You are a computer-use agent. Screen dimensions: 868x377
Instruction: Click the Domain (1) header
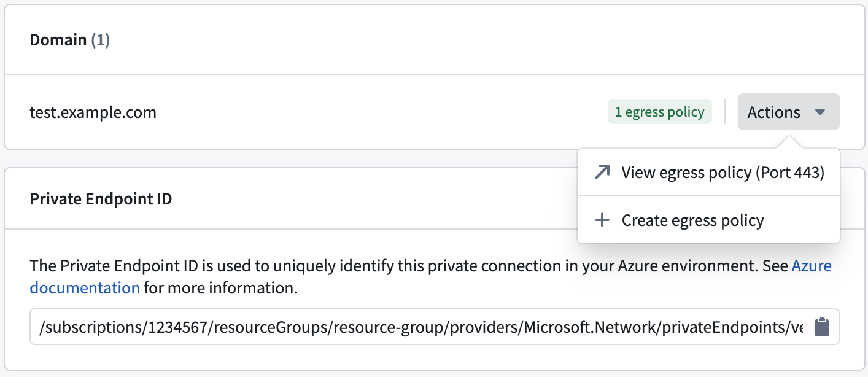[x=69, y=39]
